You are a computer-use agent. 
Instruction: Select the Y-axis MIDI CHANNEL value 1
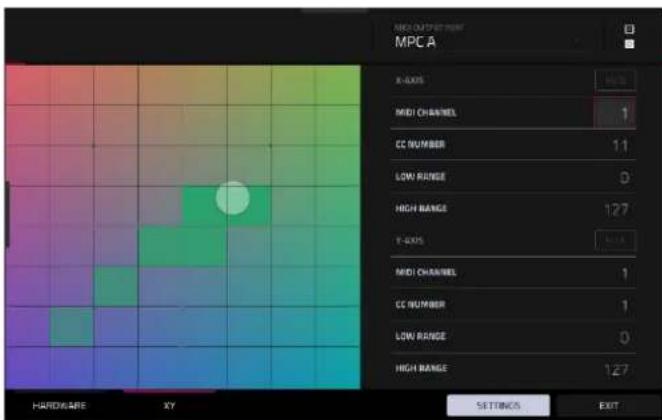click(625, 274)
